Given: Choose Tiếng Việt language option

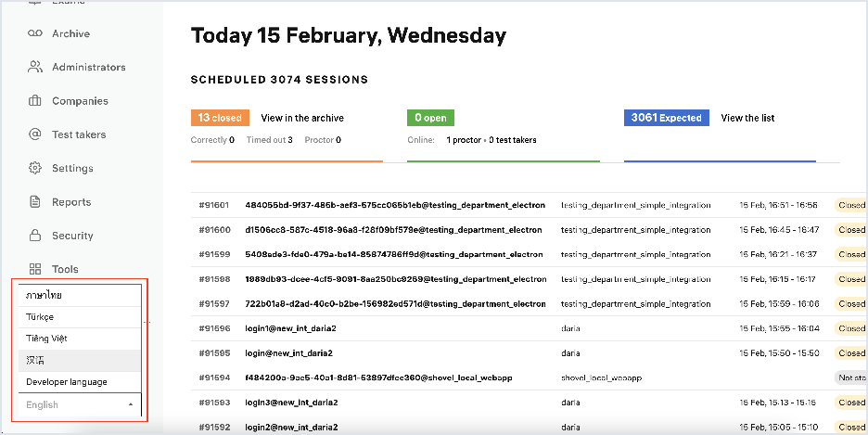Looking at the screenshot, I should 46,339.
